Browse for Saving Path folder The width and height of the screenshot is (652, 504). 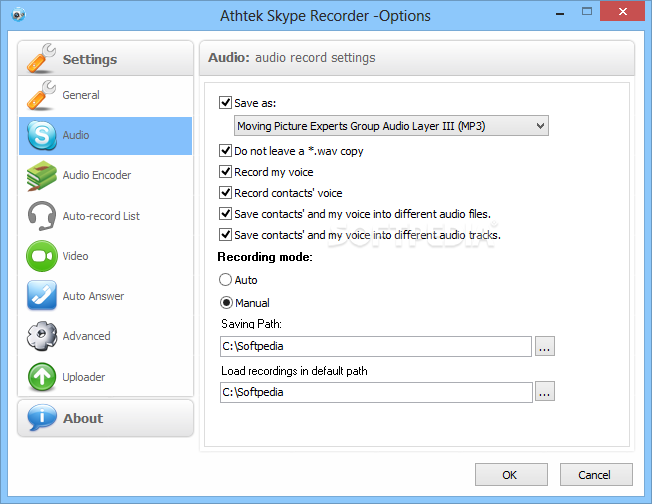tap(545, 346)
